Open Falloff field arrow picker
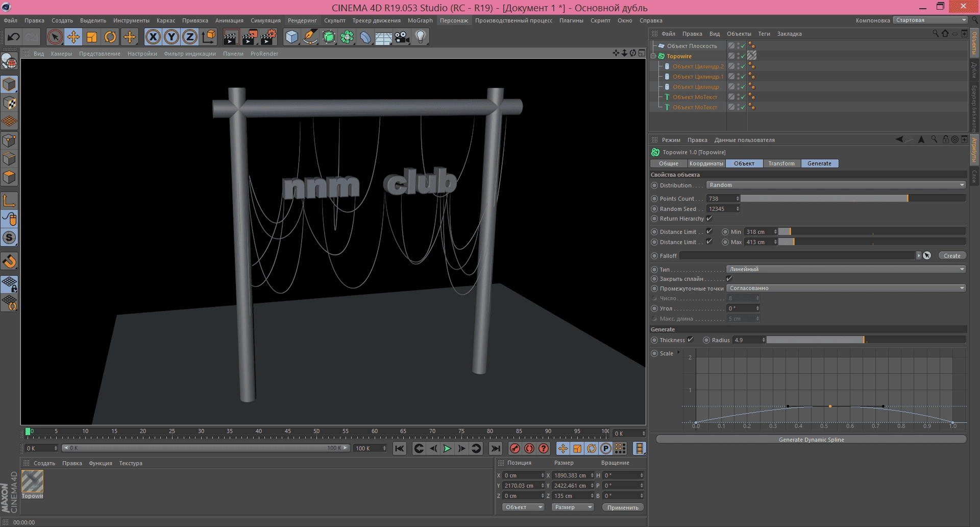 click(x=927, y=256)
